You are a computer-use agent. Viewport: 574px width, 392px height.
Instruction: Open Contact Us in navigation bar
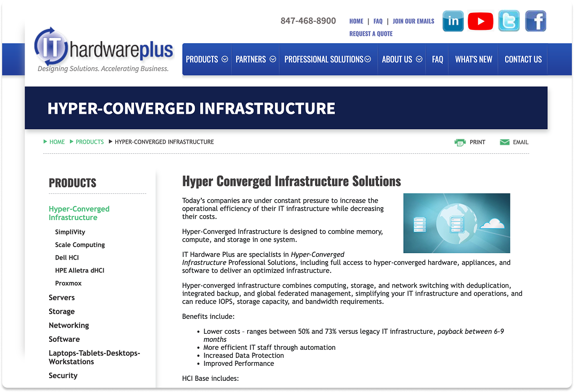[x=523, y=59]
